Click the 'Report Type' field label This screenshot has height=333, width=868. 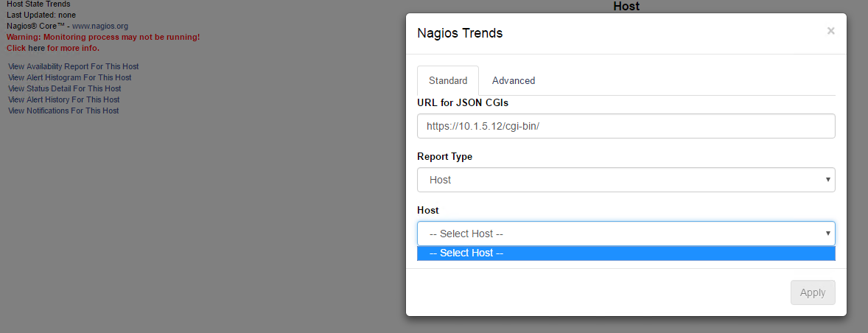tap(444, 156)
